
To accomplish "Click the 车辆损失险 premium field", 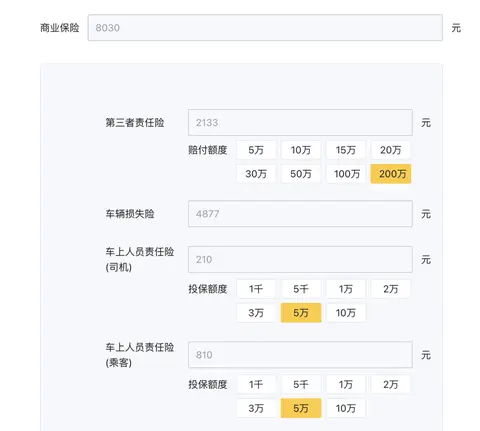I will [300, 214].
